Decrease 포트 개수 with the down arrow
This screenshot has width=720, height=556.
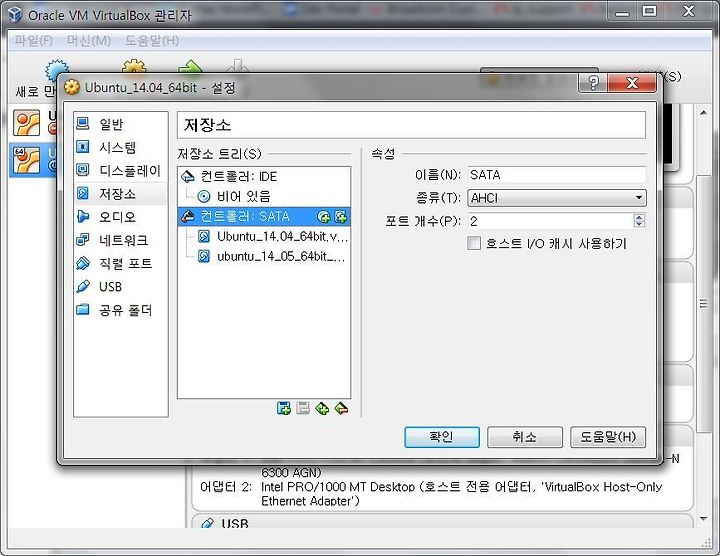[x=639, y=225]
